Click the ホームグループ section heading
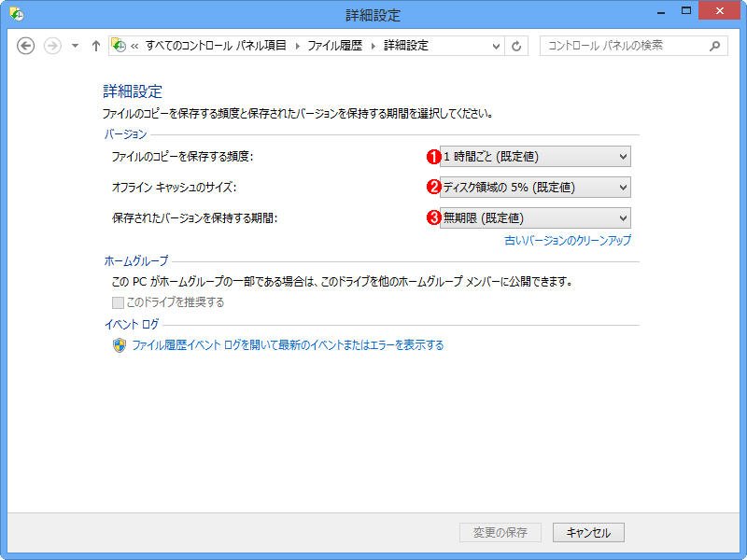The width and height of the screenshot is (747, 560). click(136, 261)
